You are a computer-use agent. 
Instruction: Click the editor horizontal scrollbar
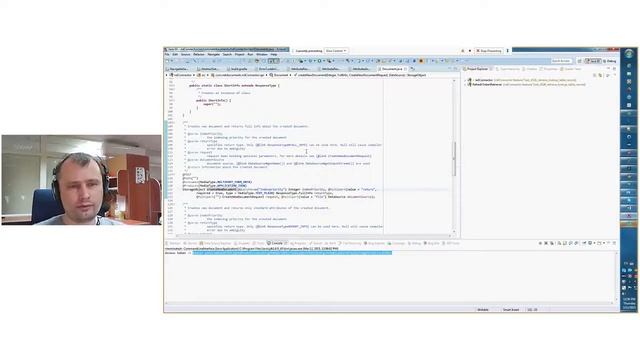314,236
